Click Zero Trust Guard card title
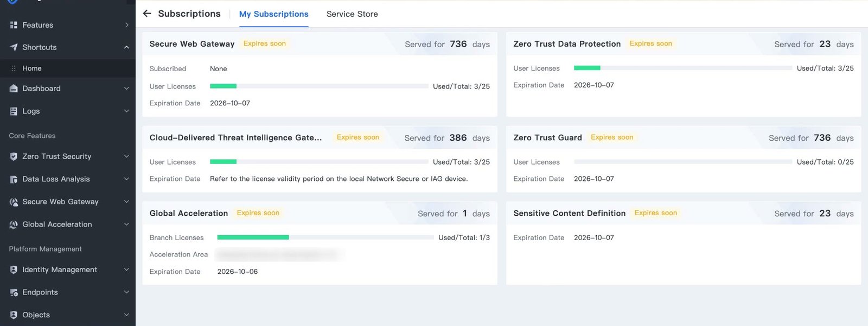Screen dimensions: 868x326 547,137
